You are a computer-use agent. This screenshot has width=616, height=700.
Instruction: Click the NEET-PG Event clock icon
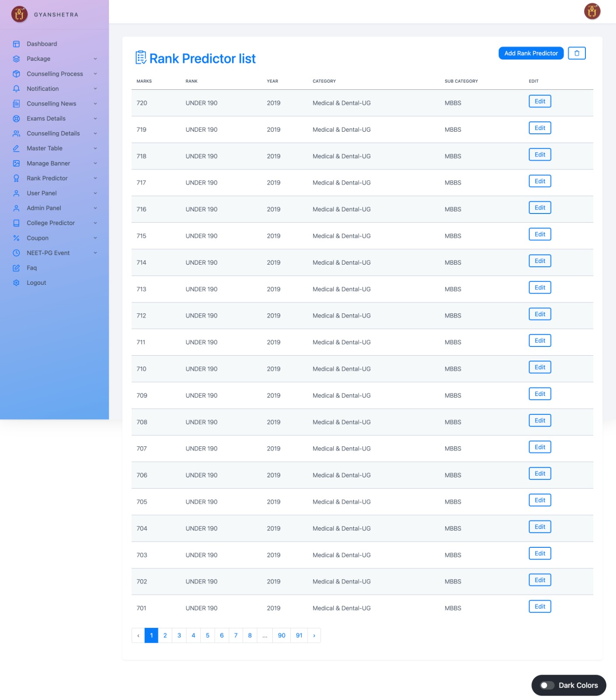pos(16,253)
